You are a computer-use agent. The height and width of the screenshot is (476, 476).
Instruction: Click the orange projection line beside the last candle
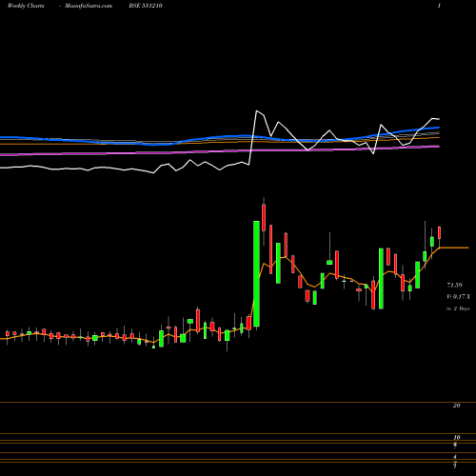(x=454, y=248)
